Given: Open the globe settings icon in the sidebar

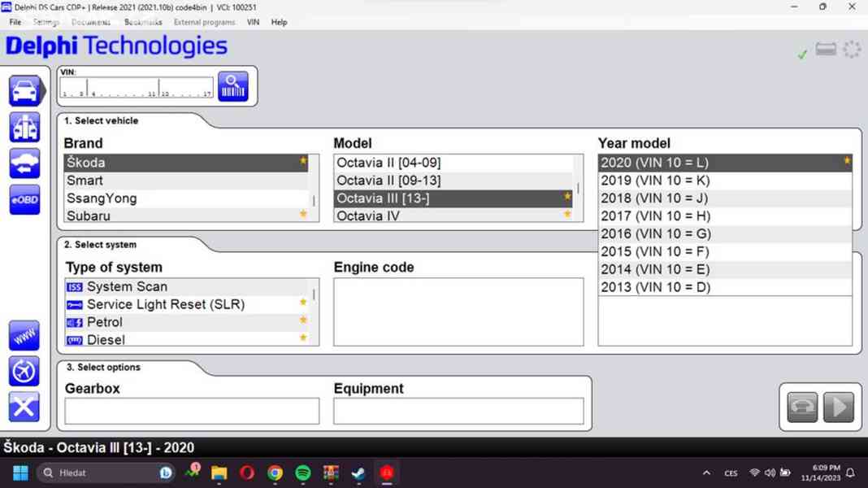Looking at the screenshot, I should click(24, 371).
